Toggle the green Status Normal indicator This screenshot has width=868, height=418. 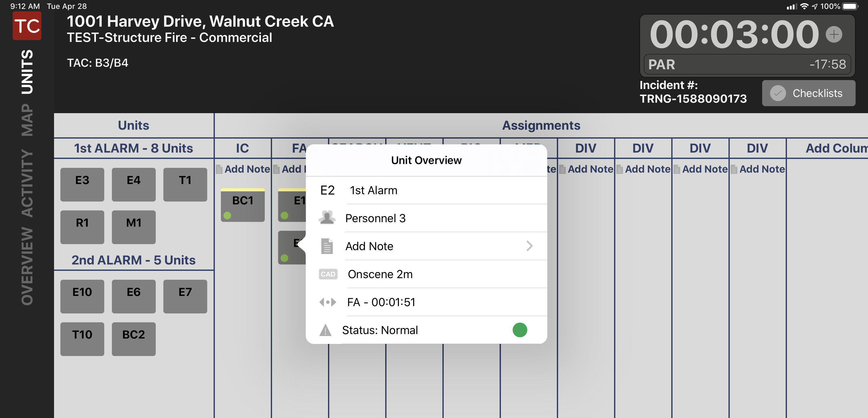point(520,330)
